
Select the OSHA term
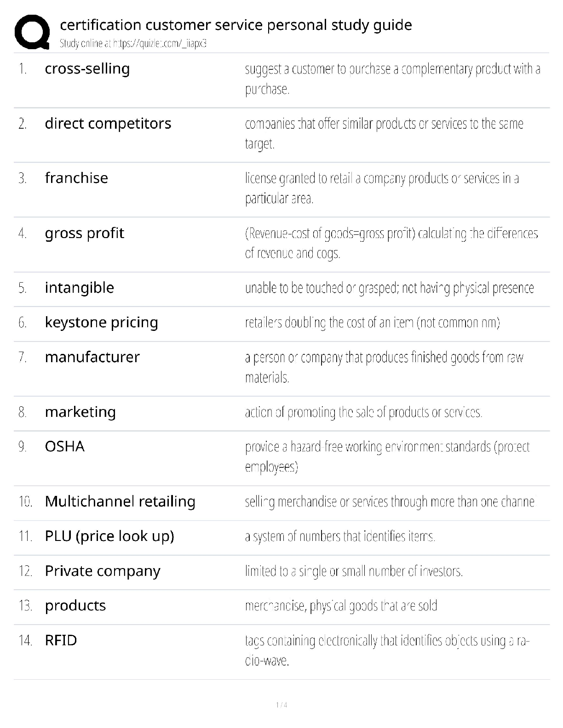64,447
